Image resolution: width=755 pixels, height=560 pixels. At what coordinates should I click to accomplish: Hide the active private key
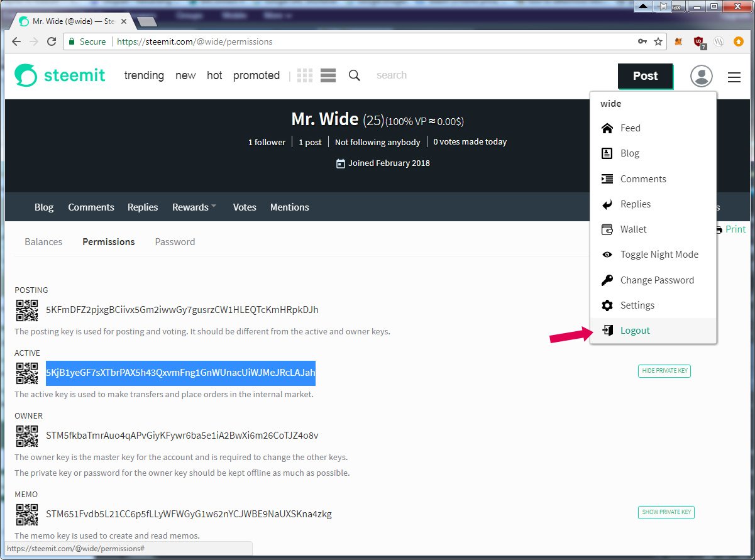pos(664,371)
